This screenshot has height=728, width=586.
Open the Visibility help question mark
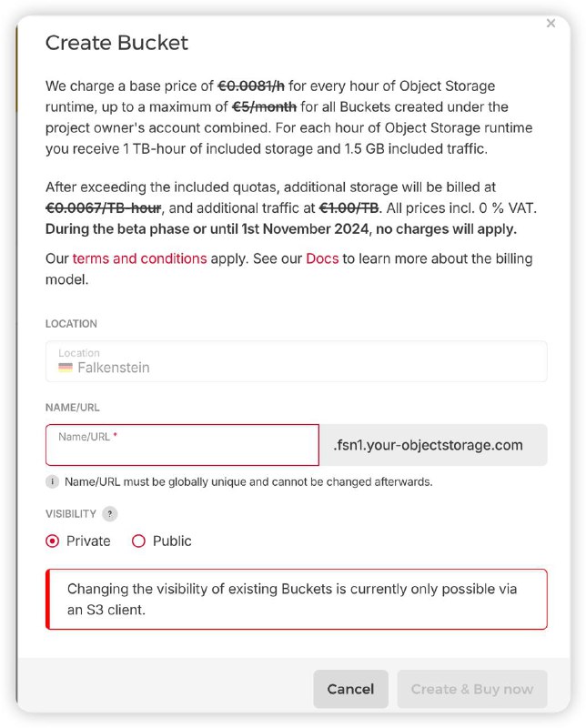[x=110, y=514]
